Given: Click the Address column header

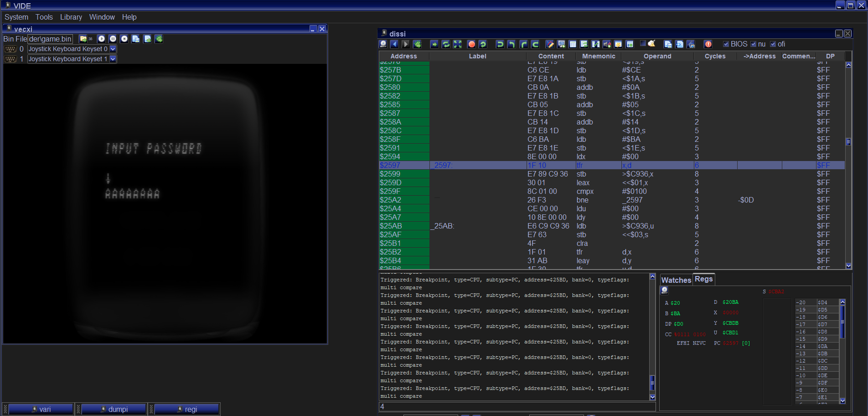Looking at the screenshot, I should click(x=404, y=56).
